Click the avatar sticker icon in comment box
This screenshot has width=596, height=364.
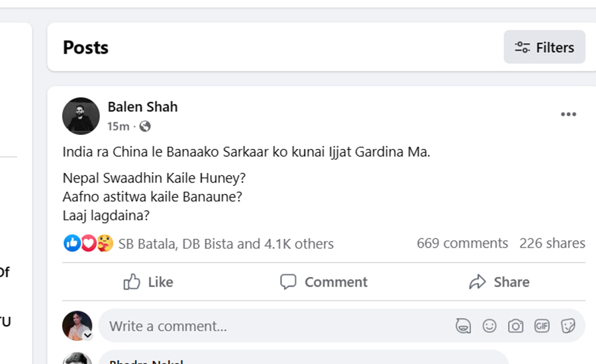click(463, 326)
